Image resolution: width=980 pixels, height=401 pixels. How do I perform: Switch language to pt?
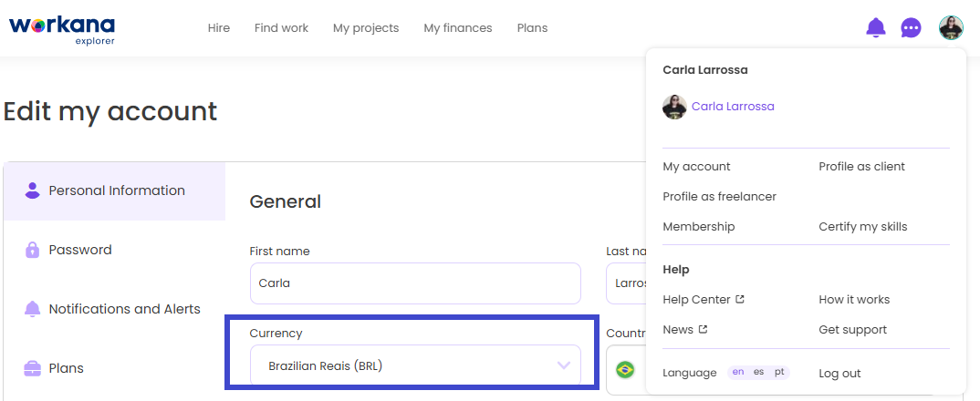pos(778,372)
